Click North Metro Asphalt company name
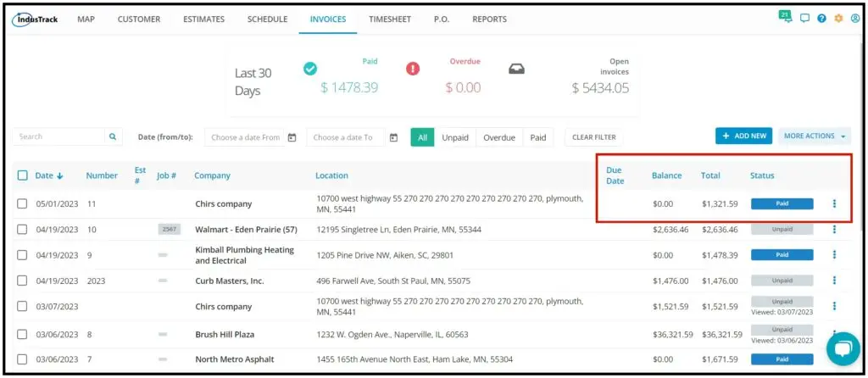The image size is (868, 378). [x=235, y=359]
